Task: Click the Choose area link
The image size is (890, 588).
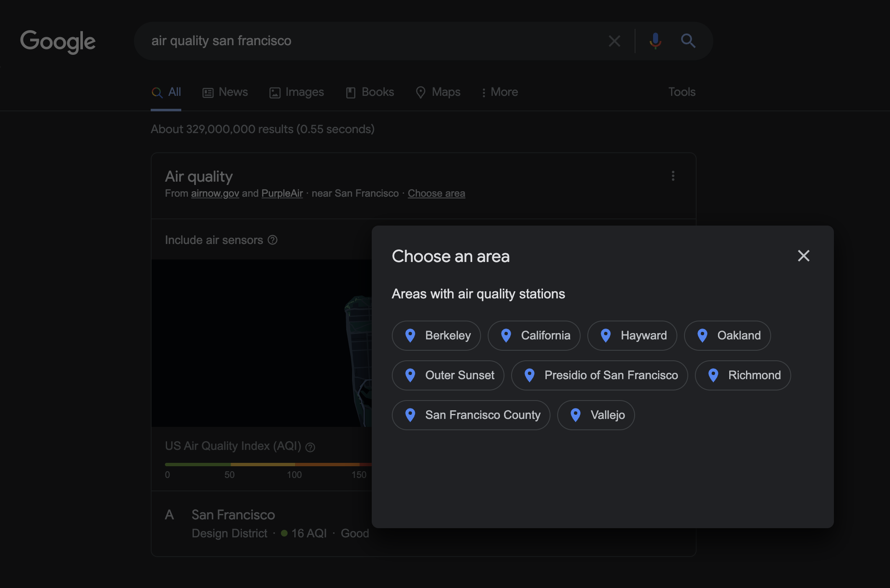Action: click(x=436, y=193)
